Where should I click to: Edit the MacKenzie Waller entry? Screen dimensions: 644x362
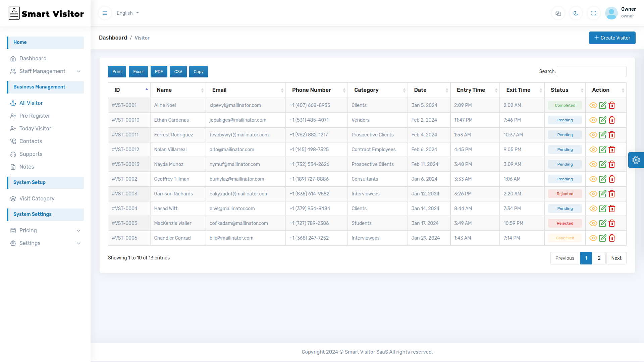tap(602, 223)
